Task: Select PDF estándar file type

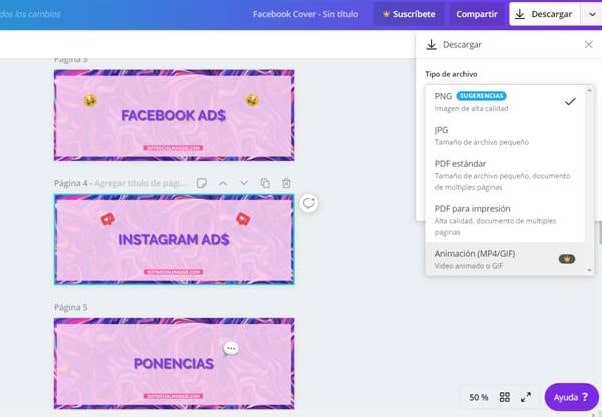Action: point(505,175)
